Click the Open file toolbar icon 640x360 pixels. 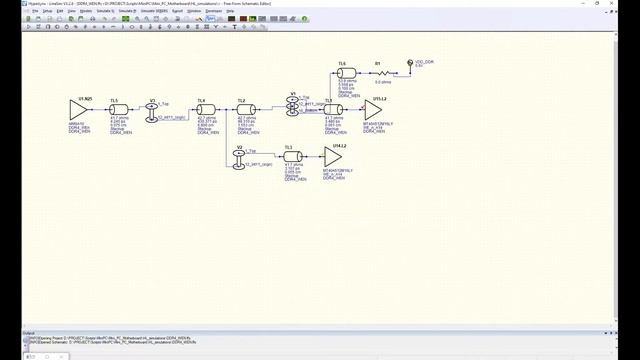[38, 19]
